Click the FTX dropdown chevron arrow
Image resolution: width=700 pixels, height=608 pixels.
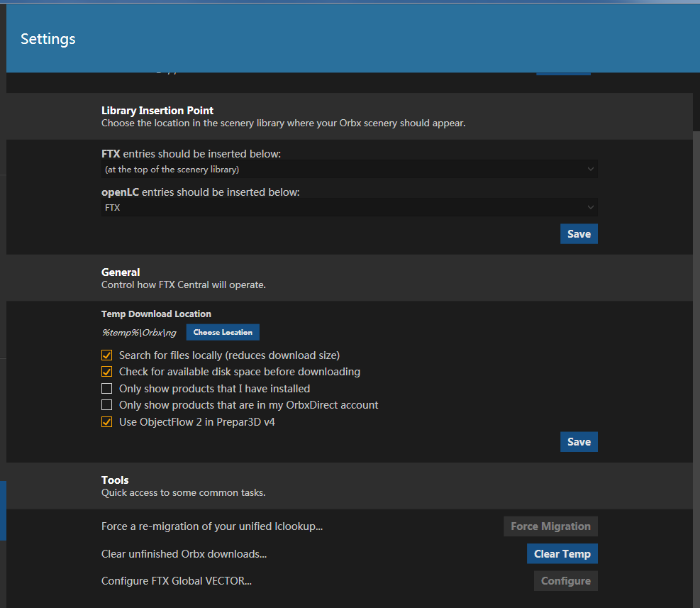click(590, 170)
